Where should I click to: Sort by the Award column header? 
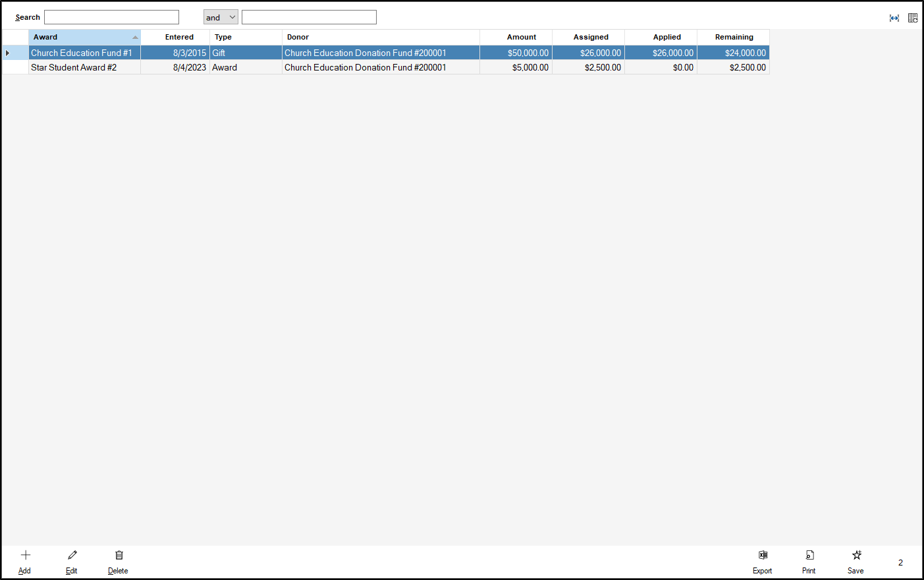84,37
